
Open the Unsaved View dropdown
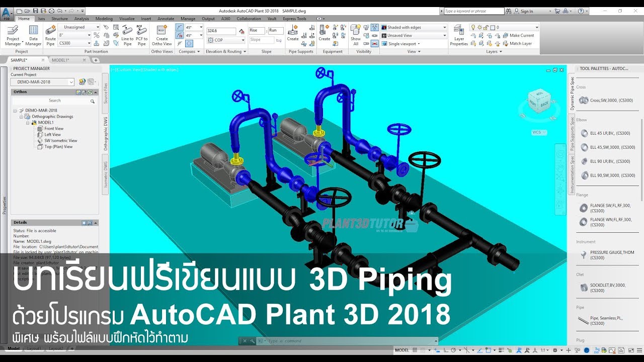tap(414, 35)
